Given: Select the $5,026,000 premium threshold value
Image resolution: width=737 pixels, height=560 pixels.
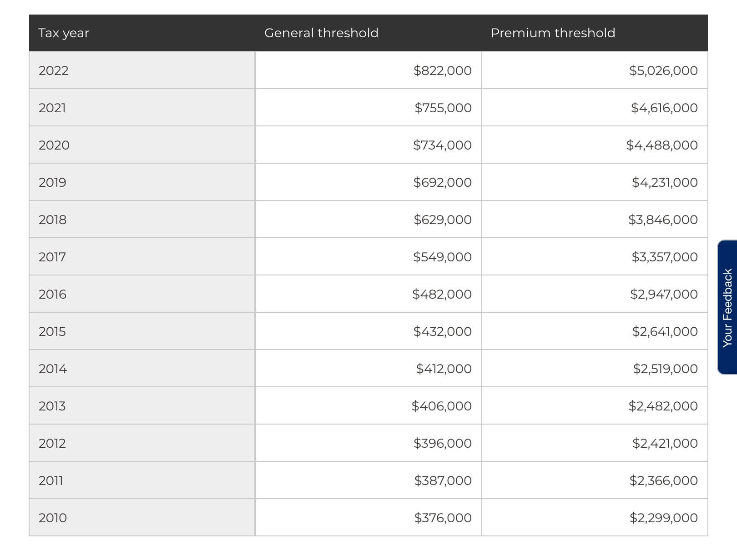Looking at the screenshot, I should (x=663, y=70).
